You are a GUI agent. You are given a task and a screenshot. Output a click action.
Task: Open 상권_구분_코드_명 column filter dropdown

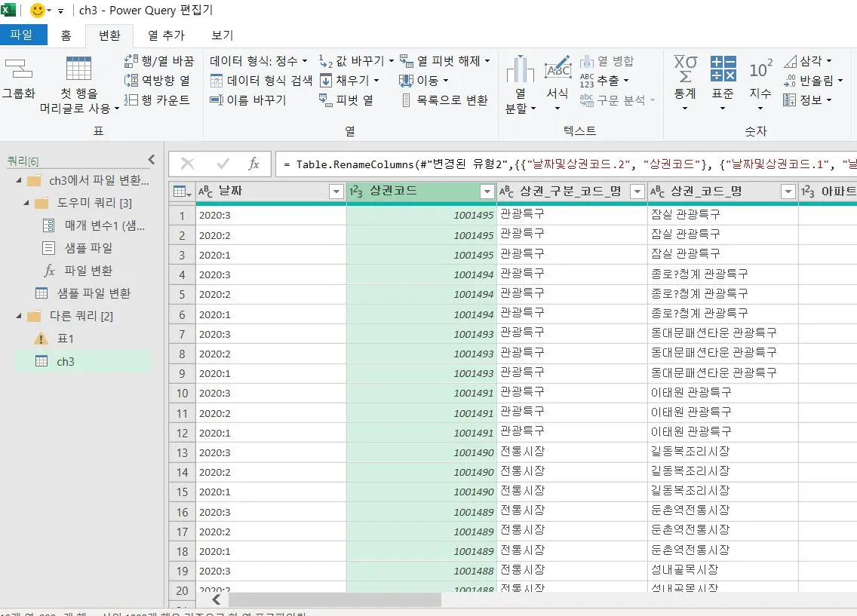pos(637,192)
